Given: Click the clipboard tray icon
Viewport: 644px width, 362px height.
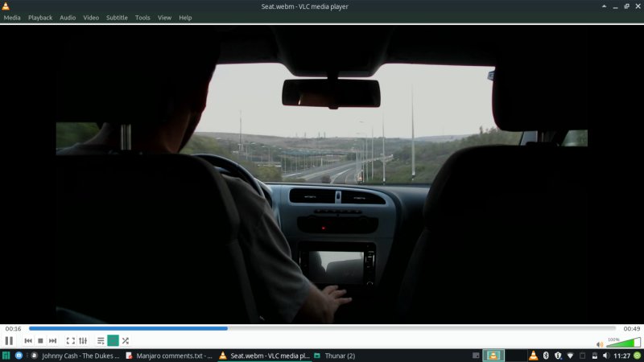Looking at the screenshot, I should [x=582, y=356].
